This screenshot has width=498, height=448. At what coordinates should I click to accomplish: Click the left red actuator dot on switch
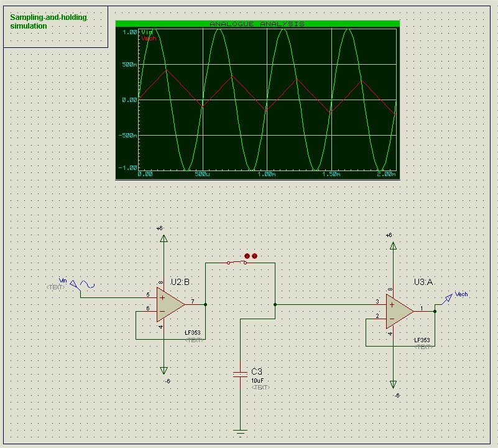247,256
